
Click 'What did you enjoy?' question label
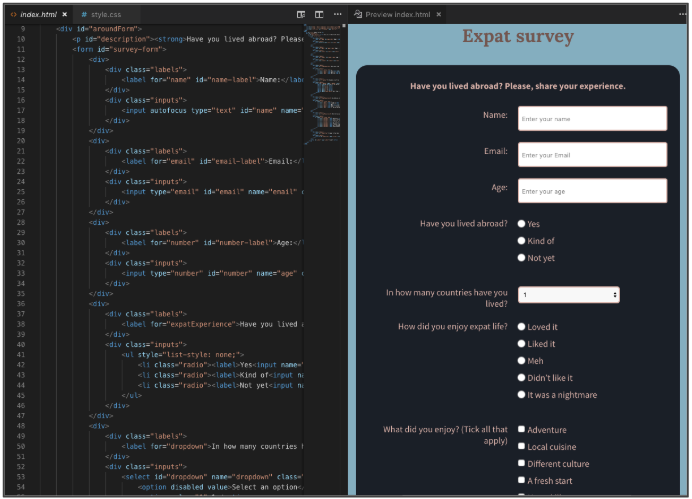pyautogui.click(x=445, y=435)
